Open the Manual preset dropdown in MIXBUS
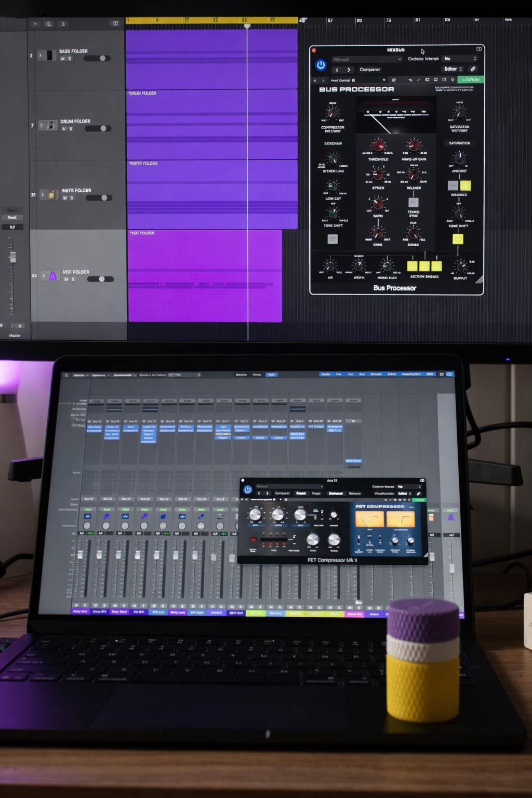The width and height of the screenshot is (532, 798). tap(367, 59)
